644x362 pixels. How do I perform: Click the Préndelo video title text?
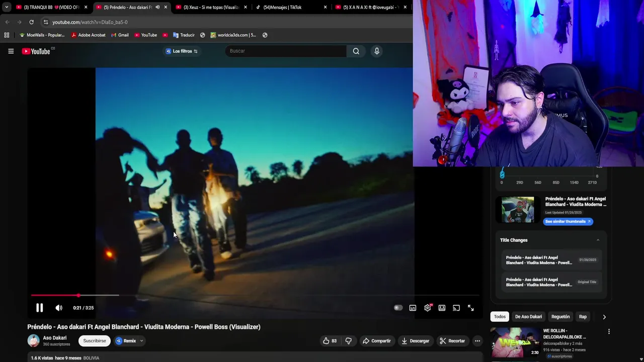(144, 327)
